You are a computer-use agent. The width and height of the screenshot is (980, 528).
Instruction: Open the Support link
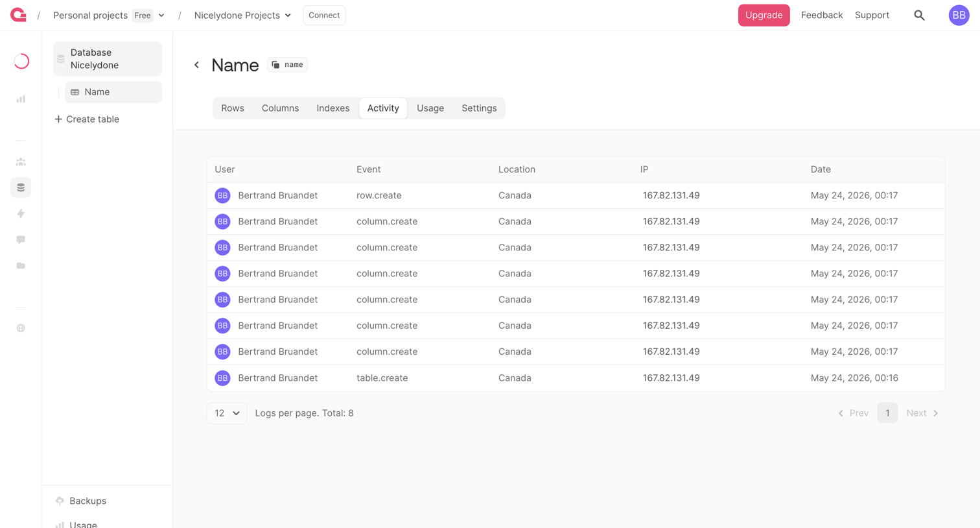tap(872, 15)
